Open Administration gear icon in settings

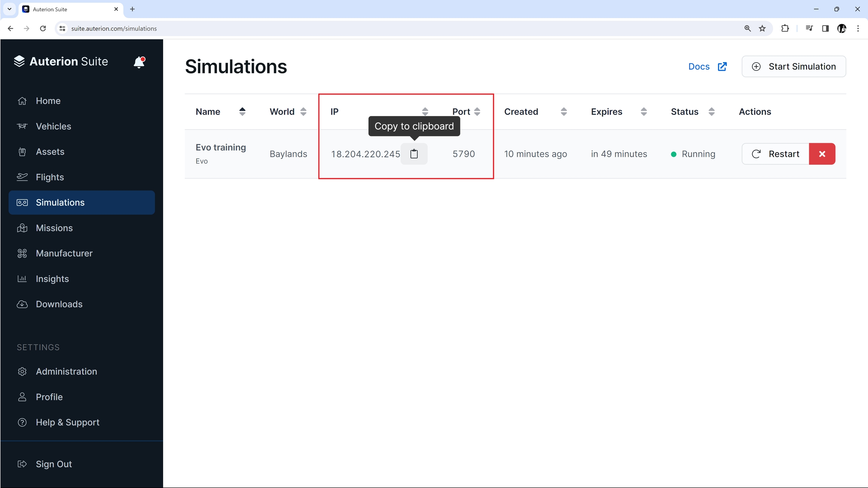pos(22,372)
